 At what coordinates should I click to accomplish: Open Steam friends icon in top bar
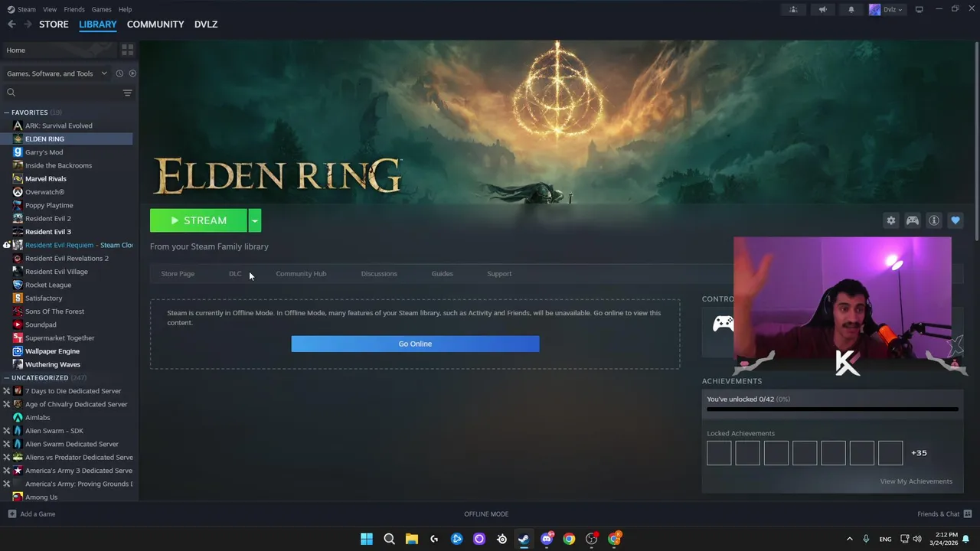(x=794, y=9)
